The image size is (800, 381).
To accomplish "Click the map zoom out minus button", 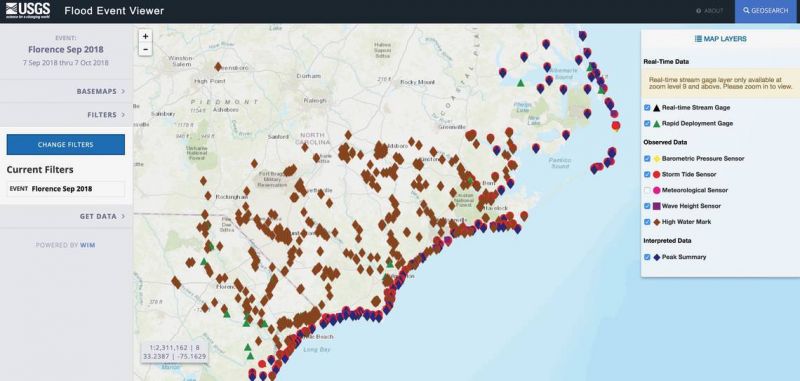I will 145,49.
